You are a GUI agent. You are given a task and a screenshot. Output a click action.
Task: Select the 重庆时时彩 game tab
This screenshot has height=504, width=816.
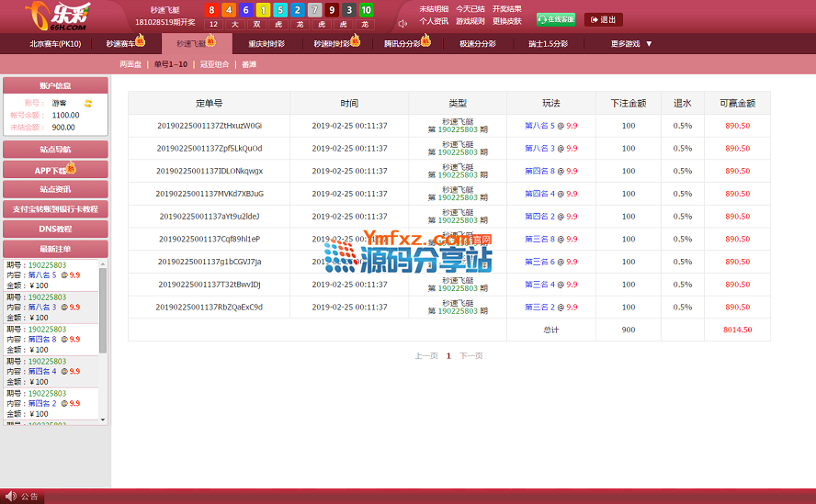[266, 43]
